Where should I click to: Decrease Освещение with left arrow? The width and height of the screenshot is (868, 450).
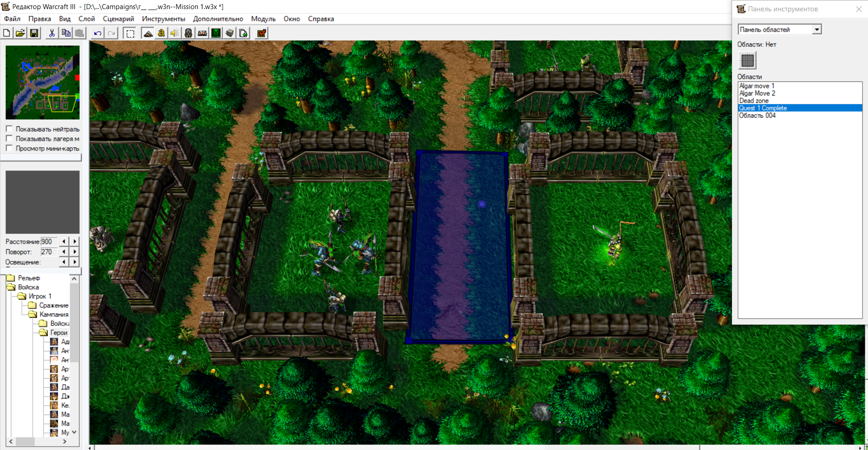pyautogui.click(x=64, y=262)
